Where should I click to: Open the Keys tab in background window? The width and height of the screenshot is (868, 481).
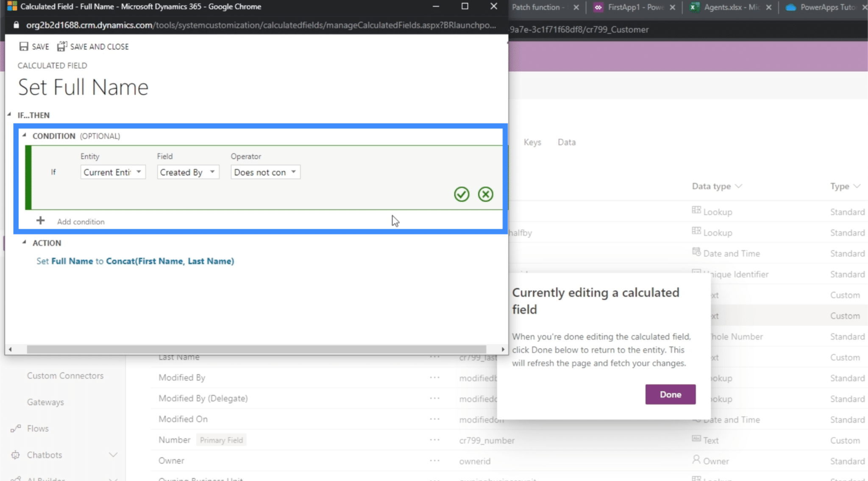532,142
